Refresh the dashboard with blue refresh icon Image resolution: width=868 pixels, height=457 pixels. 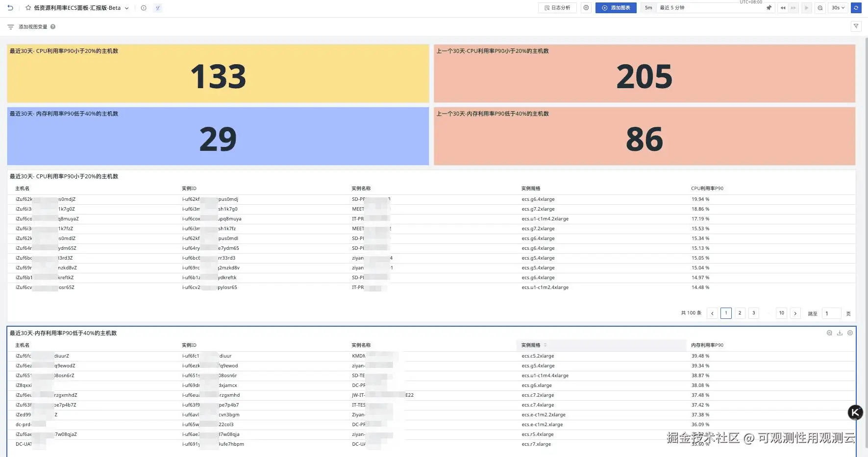tap(856, 8)
